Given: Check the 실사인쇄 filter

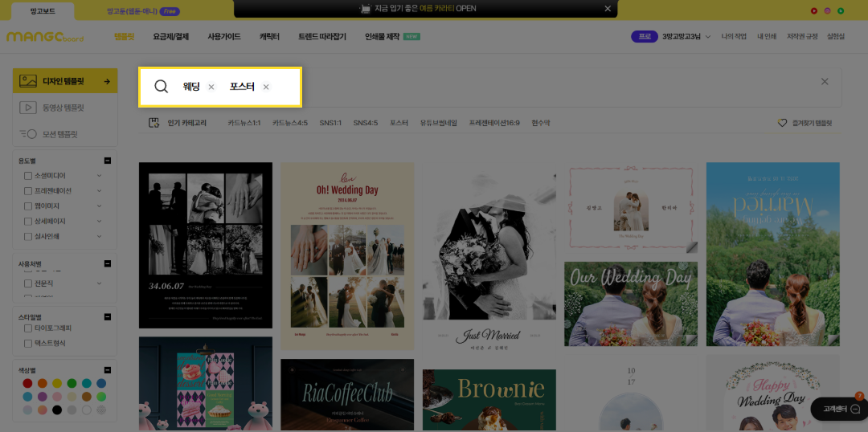Looking at the screenshot, I should click(27, 236).
